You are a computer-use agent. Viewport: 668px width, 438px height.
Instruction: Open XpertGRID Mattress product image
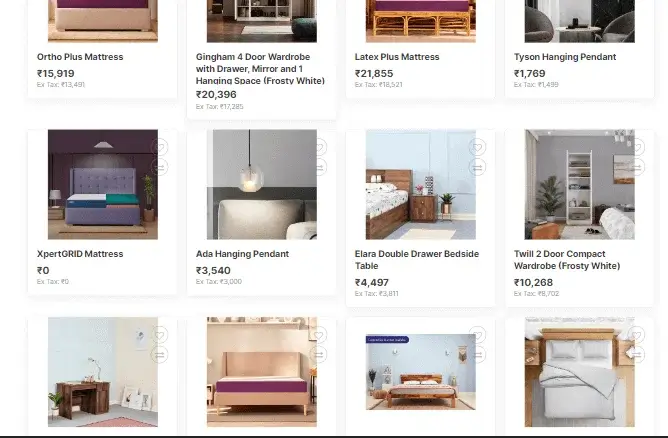click(x=103, y=184)
